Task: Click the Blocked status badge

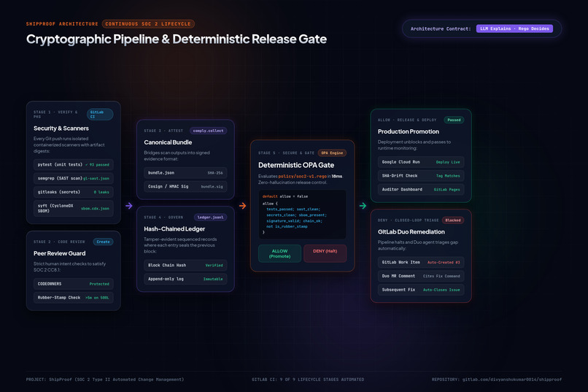Action: pyautogui.click(x=453, y=220)
